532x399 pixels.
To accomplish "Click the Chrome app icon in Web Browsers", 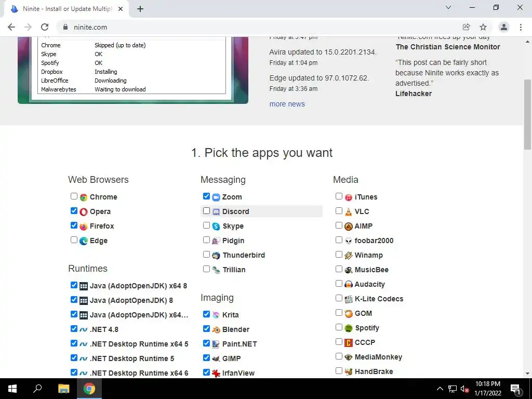I will (84, 197).
